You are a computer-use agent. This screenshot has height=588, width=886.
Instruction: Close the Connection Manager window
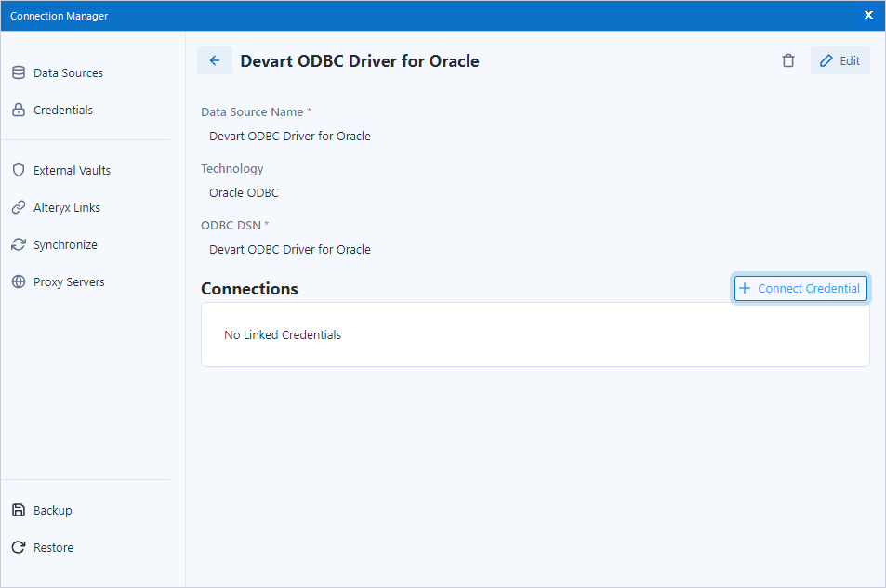[x=868, y=15]
